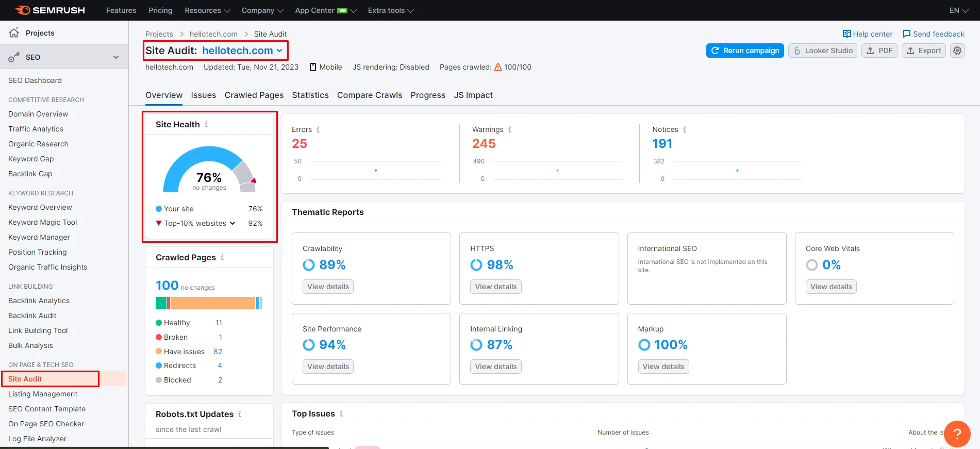Screen dimensions: 980x449
Task: Open the Extra tools dropdown
Action: click(391, 10)
